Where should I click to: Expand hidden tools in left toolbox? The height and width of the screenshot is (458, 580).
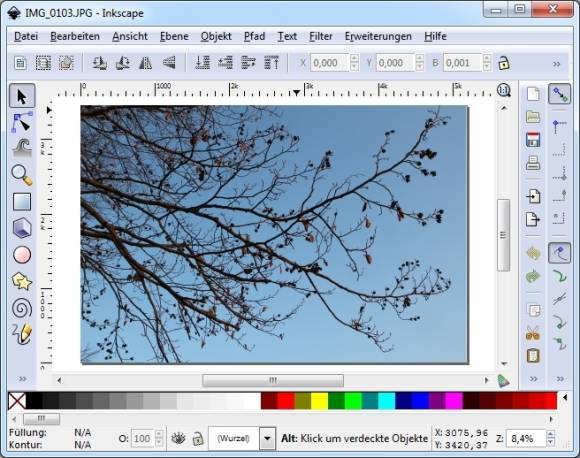click(23, 379)
